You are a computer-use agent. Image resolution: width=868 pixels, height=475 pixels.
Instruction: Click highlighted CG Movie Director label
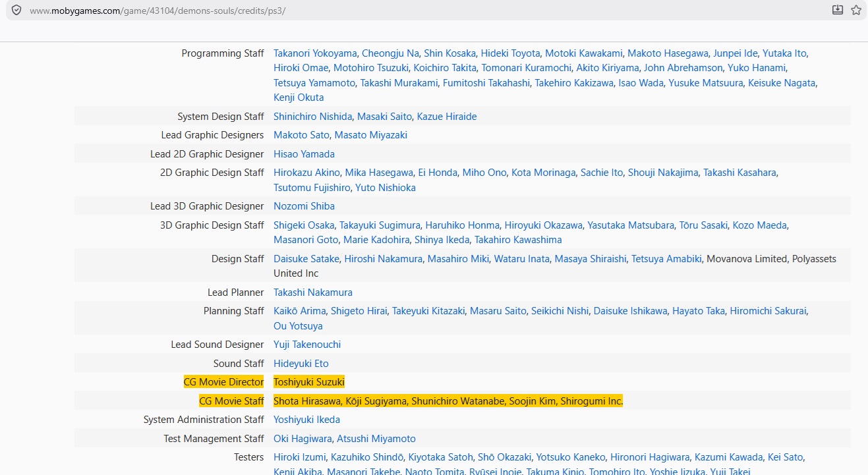coord(223,382)
